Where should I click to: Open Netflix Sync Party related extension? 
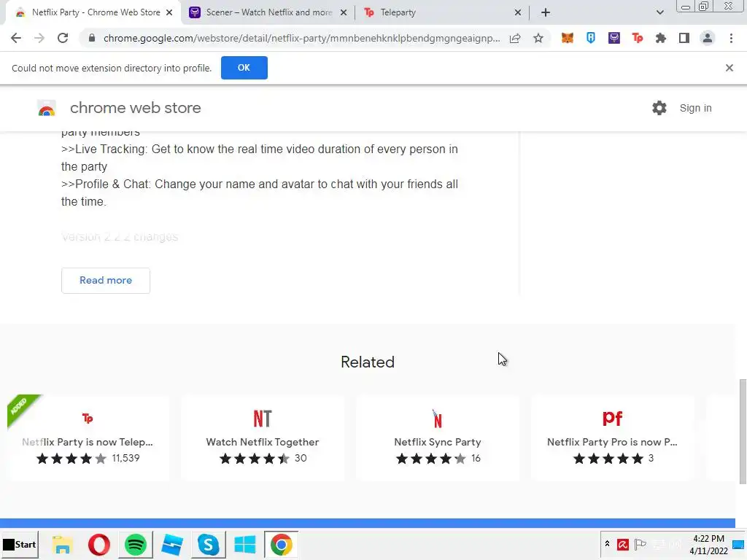(438, 438)
